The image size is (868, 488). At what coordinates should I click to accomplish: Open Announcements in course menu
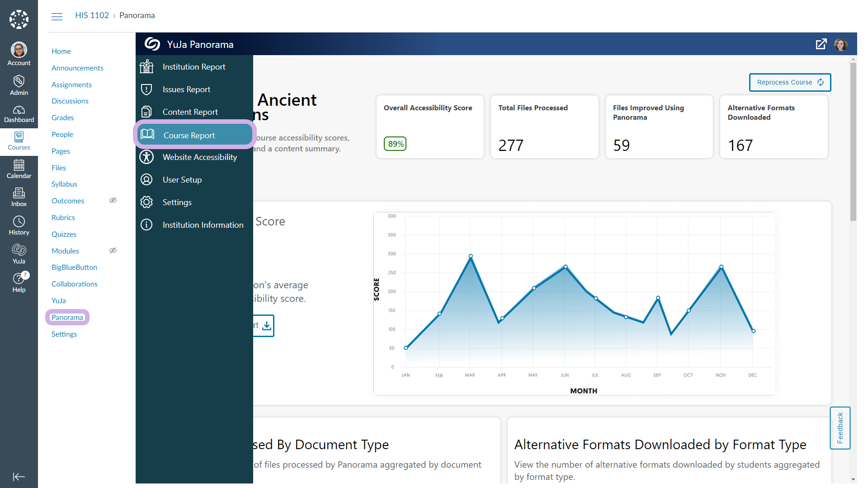tap(77, 68)
